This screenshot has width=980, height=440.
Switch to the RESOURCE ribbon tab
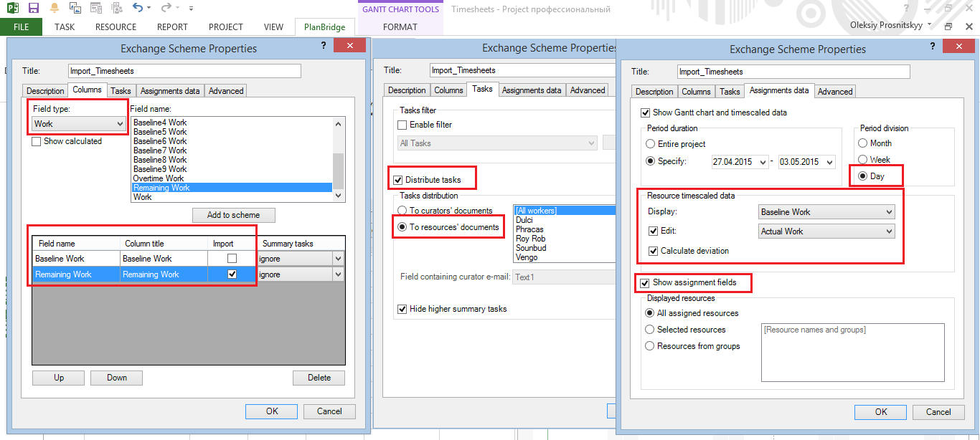coord(116,27)
